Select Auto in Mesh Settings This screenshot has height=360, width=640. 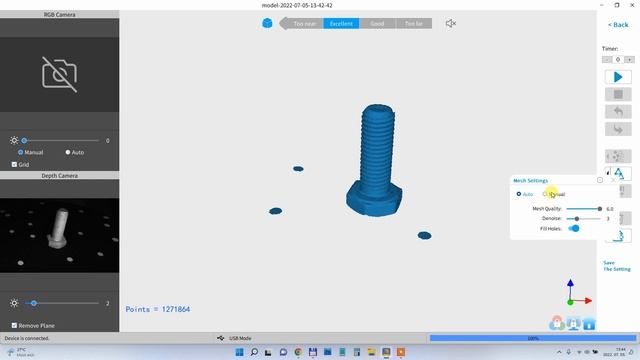(x=524, y=194)
